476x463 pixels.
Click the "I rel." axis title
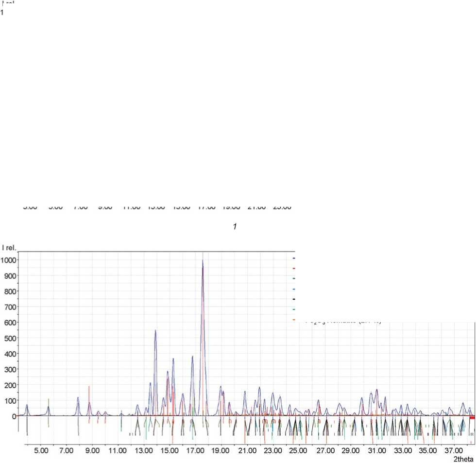pyautogui.click(x=9, y=248)
